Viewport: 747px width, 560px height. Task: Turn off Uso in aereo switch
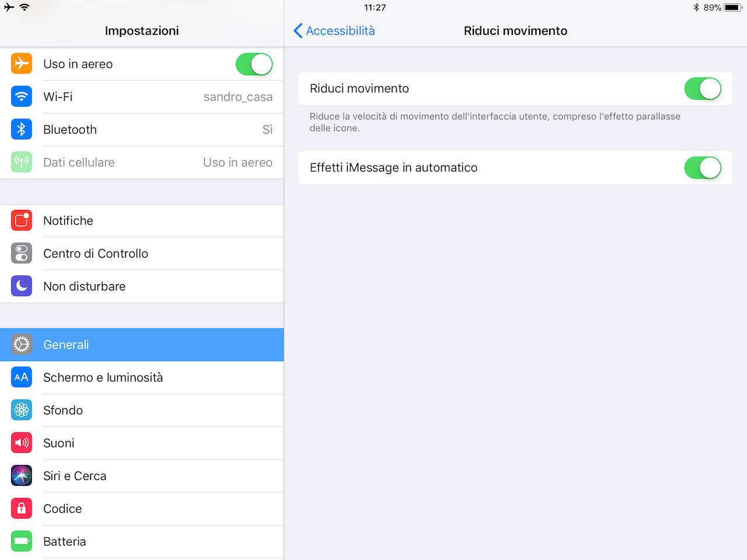point(254,64)
